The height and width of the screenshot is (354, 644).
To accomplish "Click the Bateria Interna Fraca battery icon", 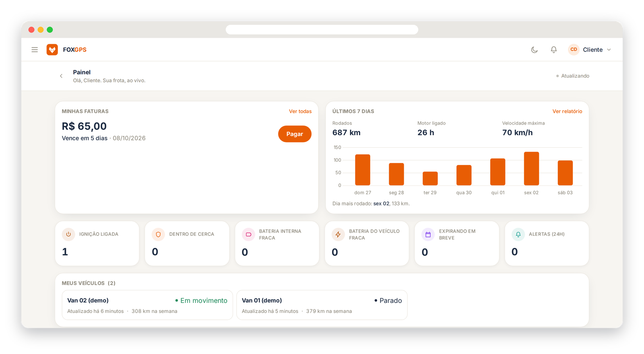I will tap(248, 234).
